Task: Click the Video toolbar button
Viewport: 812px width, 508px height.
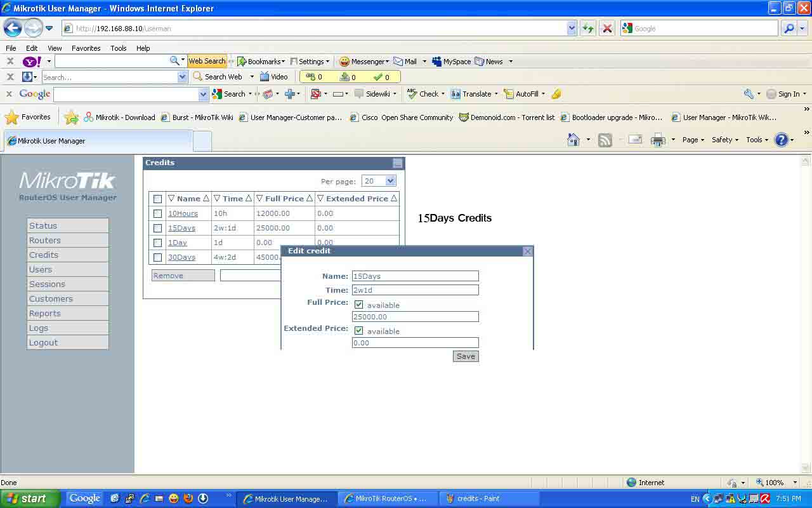Action: tap(274, 77)
